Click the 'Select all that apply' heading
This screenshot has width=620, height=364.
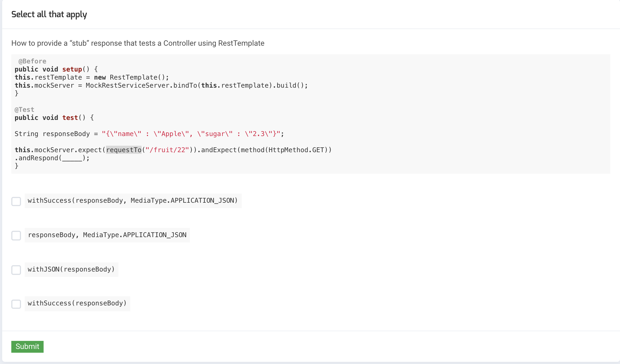[49, 14]
